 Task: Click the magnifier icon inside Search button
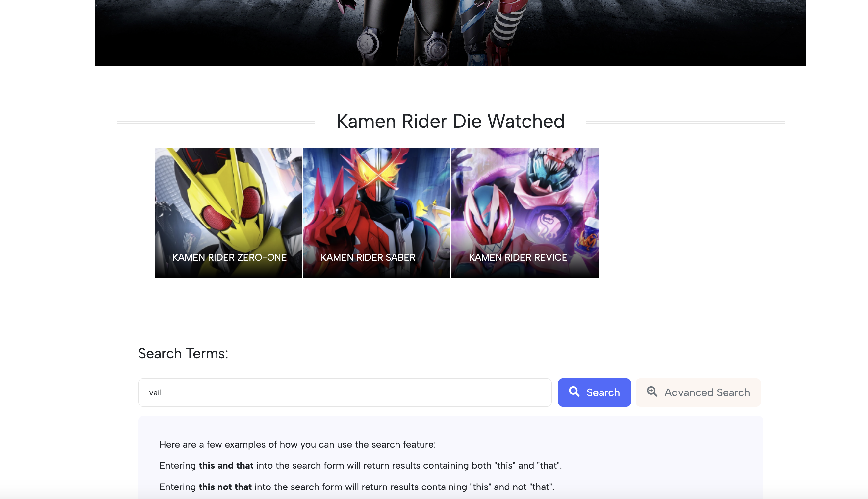tap(574, 392)
